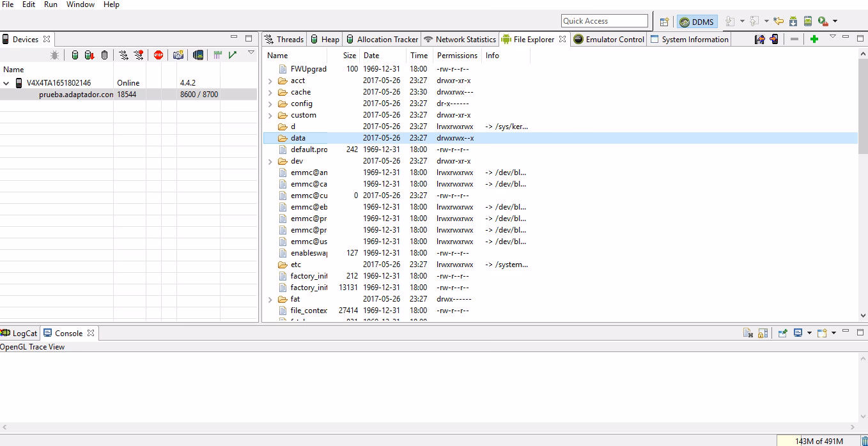Viewport: 868px width, 446px height.
Task: Close the File Explorer tab
Action: [x=562, y=39]
